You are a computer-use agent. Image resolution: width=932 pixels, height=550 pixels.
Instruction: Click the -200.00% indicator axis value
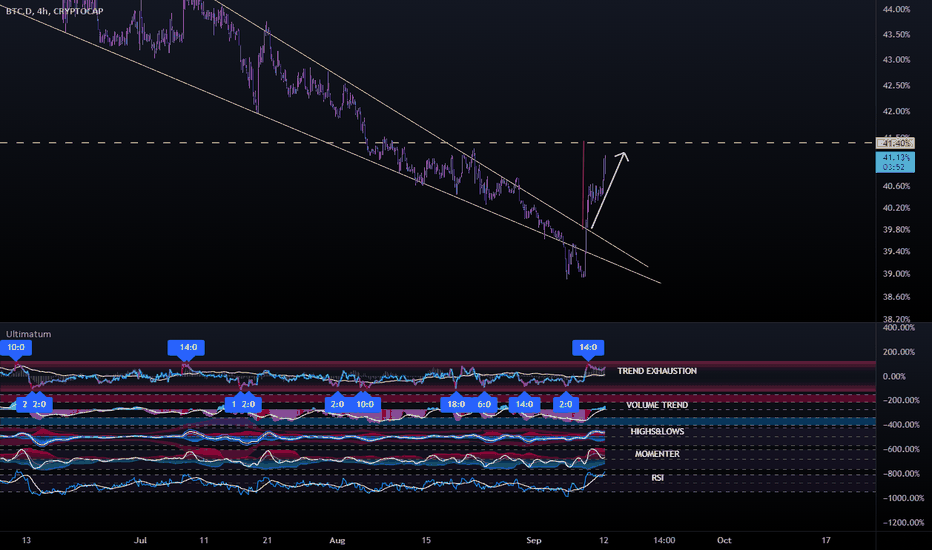900,401
